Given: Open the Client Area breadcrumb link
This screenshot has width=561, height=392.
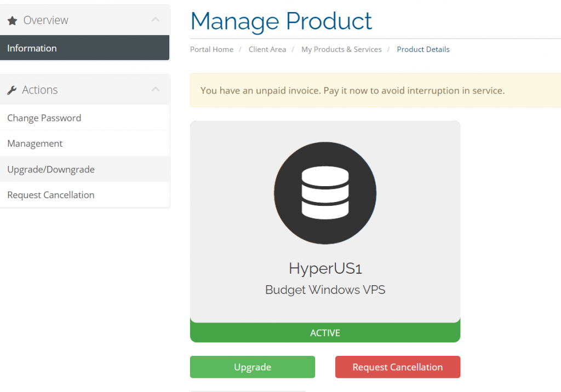Looking at the screenshot, I should tap(267, 49).
